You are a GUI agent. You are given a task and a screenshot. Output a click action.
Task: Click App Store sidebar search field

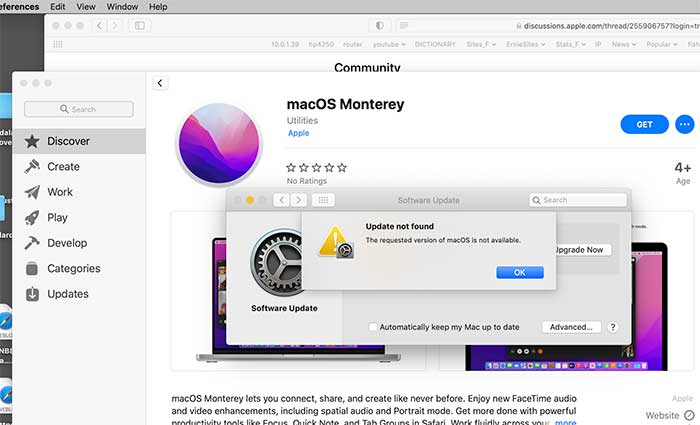point(79,109)
